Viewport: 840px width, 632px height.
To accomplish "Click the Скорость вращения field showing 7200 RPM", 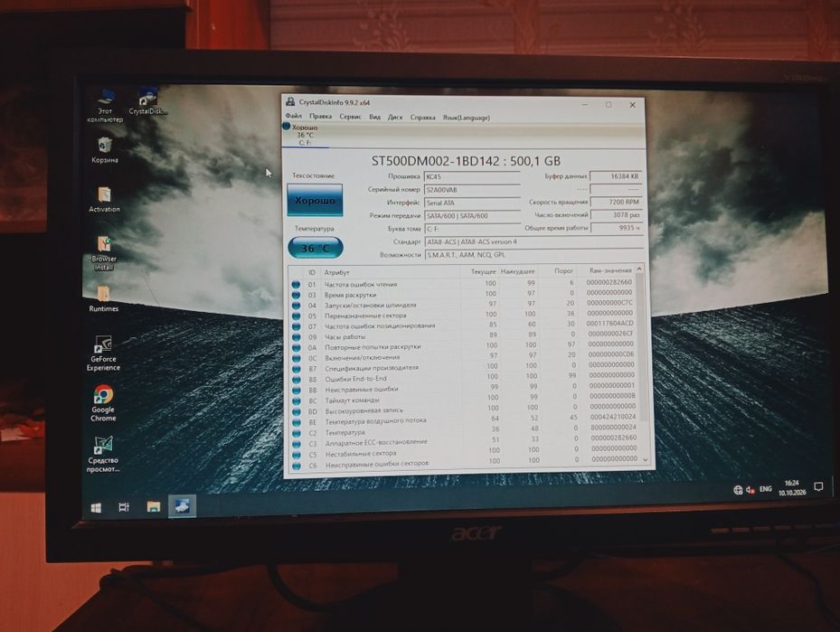I will [616, 202].
